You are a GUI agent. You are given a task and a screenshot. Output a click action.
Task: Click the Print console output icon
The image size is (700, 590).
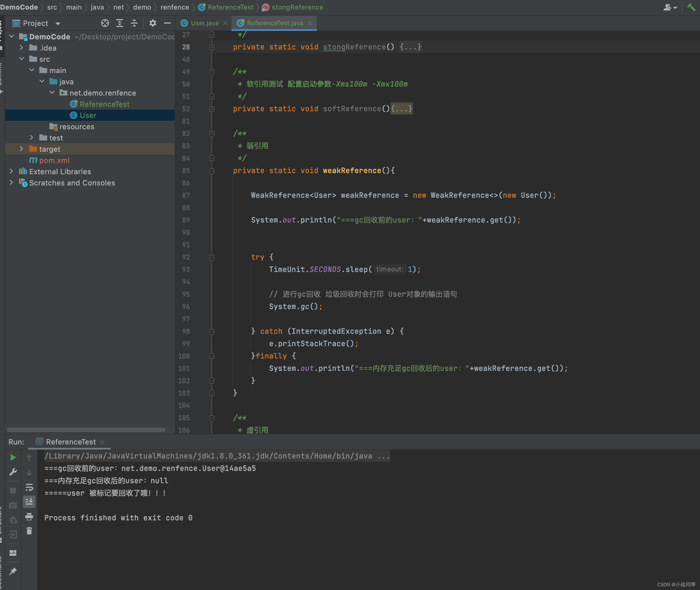coord(29,516)
